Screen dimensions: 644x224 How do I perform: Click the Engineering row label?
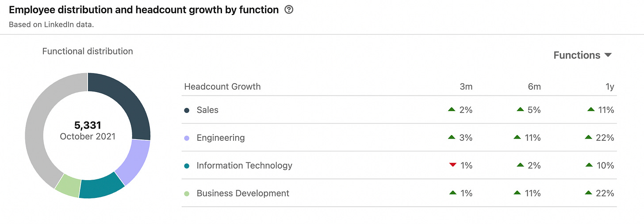pos(220,138)
